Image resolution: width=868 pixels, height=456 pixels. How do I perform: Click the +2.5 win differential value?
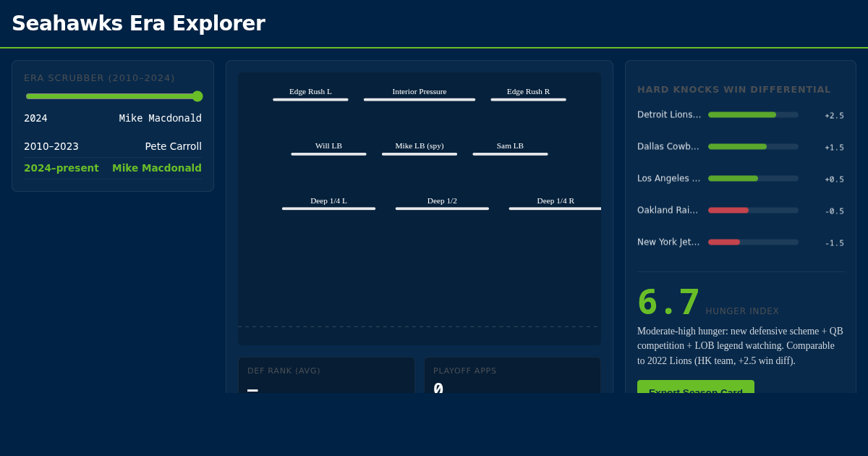(834, 115)
